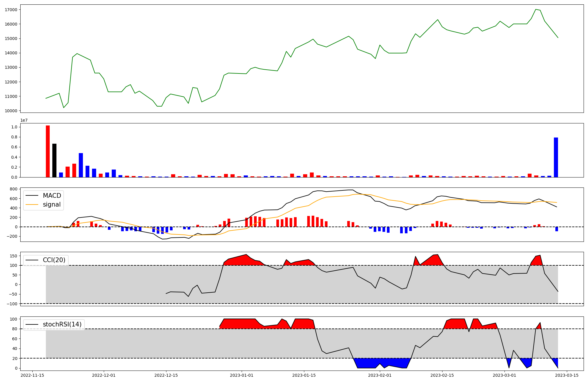This screenshot has height=382, width=588.
Task: Click the 2022-12-15 date label
Action: tap(166, 375)
